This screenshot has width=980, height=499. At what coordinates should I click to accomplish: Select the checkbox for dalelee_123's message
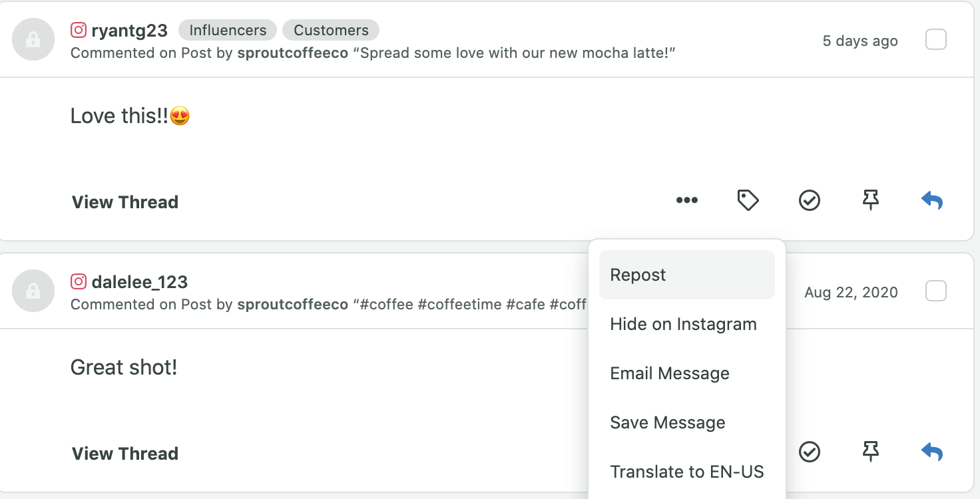pos(935,291)
